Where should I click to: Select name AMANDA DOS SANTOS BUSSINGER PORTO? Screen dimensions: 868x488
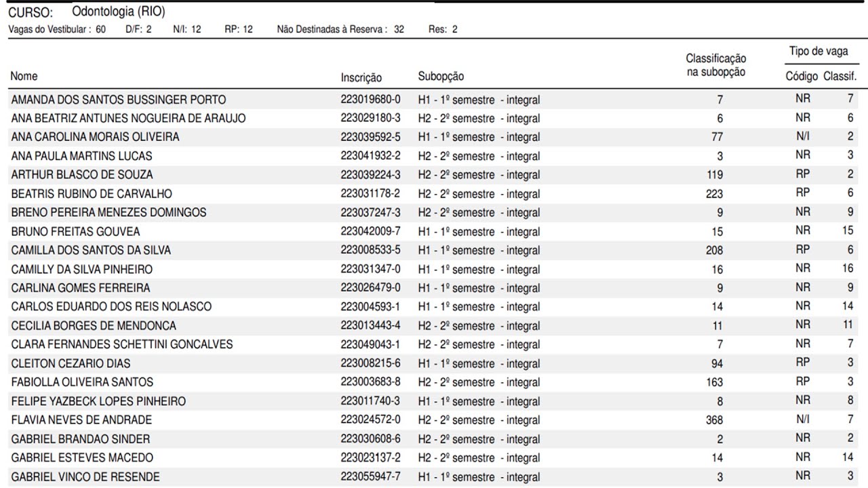119,100
